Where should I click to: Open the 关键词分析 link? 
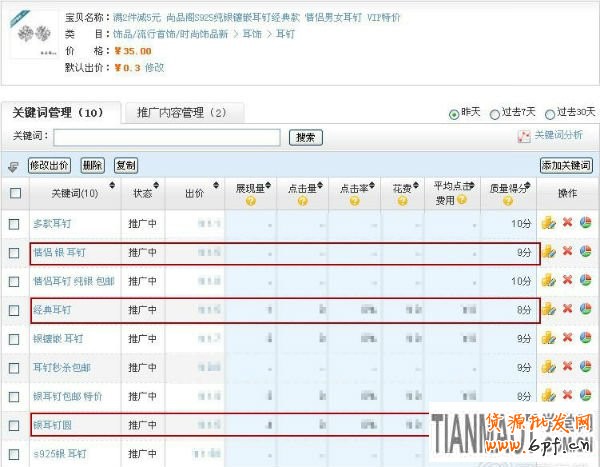pos(556,136)
